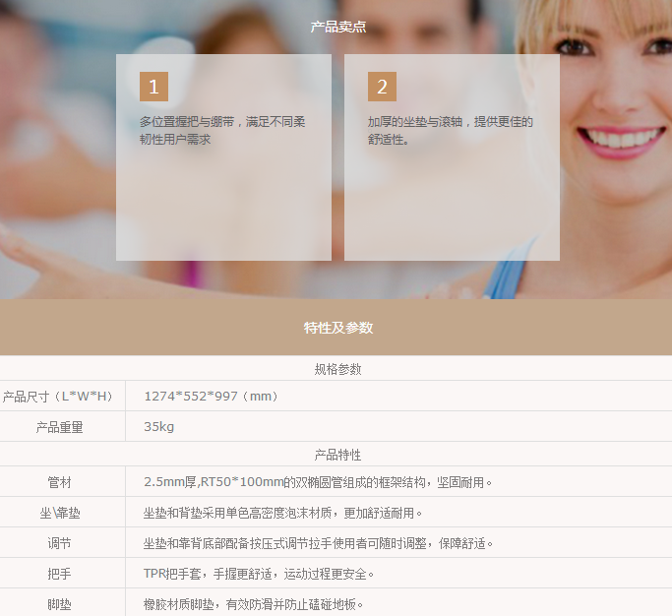Click the number 2 badge
This screenshot has height=616, width=672.
382,87
